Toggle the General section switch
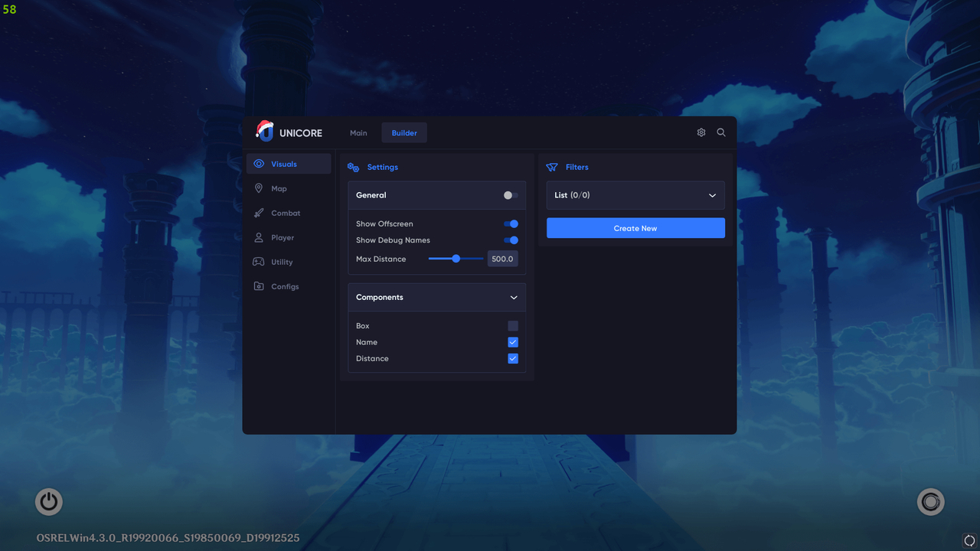Screen dimensions: 980x551 (509, 195)
